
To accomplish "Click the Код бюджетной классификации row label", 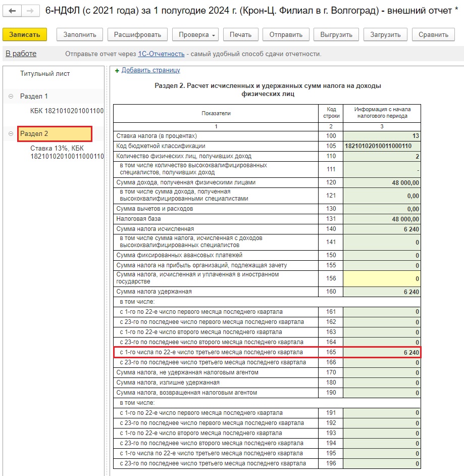I will (x=161, y=146).
